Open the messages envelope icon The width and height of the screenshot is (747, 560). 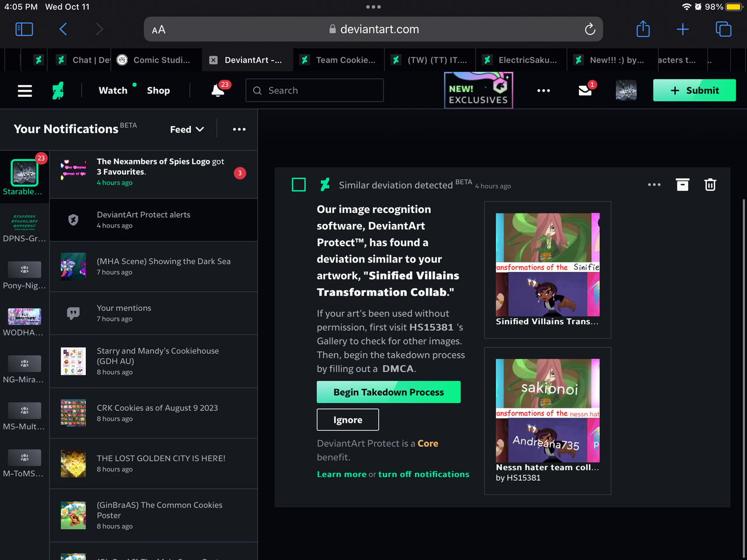point(585,90)
